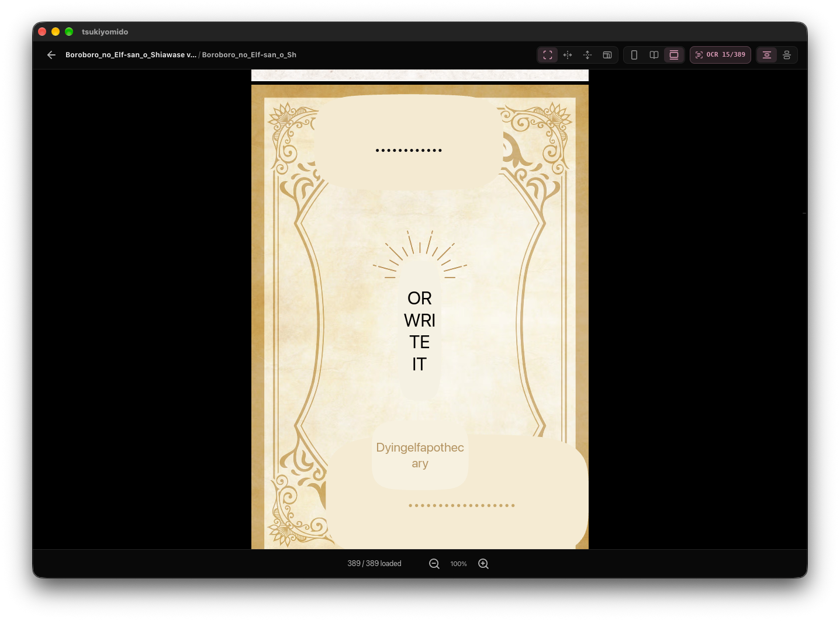Select the fit-height view mode
The height and width of the screenshot is (621, 840).
[x=587, y=55]
